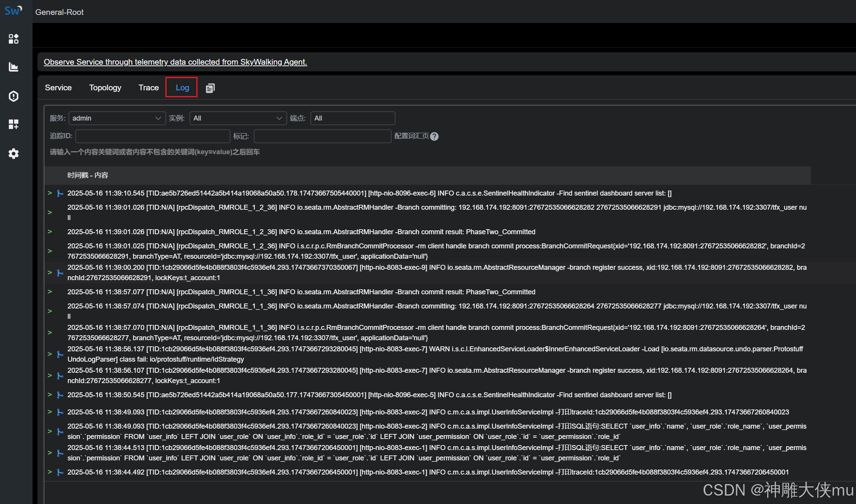Open the 服务 admin dropdown

point(117,118)
